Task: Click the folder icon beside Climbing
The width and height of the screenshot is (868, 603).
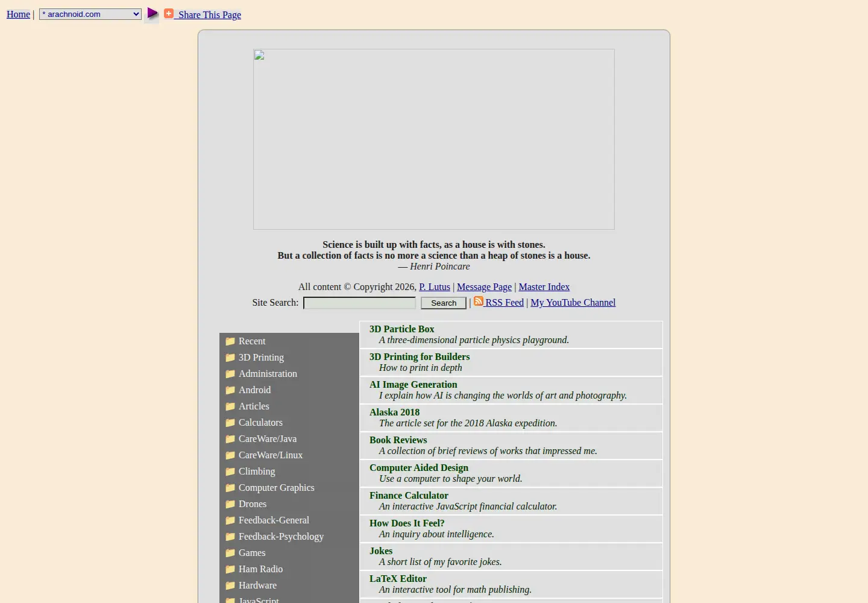Action: (x=230, y=472)
